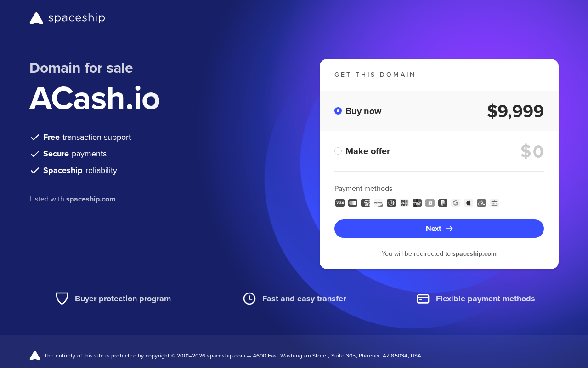Image resolution: width=588 pixels, height=368 pixels.
Task: Click the small Spaceship logo in the footer
Action: click(35, 356)
